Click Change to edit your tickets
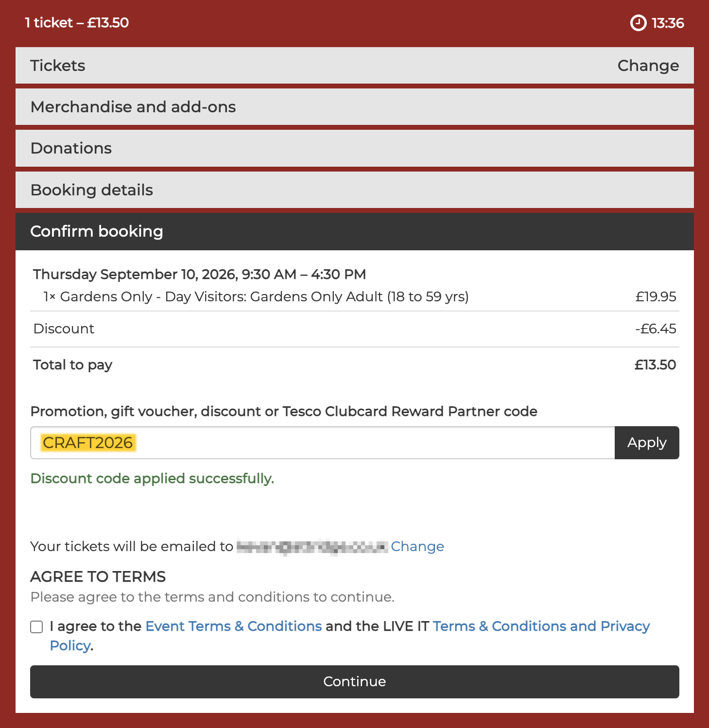Screen dimensions: 709x728 [648, 65]
